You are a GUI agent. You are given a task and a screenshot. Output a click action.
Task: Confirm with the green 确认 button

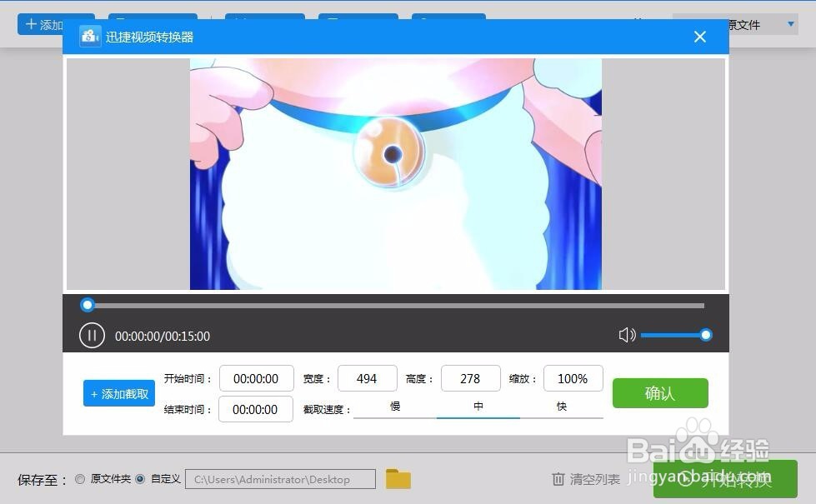pos(660,393)
